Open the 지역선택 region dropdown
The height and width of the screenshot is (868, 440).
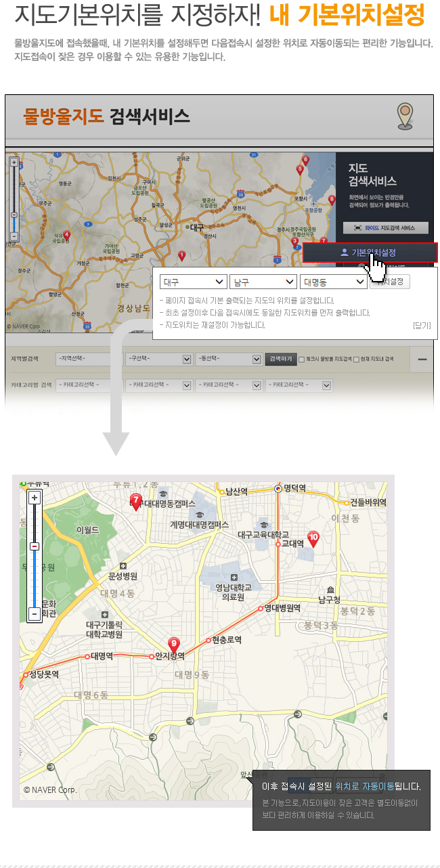[89, 359]
